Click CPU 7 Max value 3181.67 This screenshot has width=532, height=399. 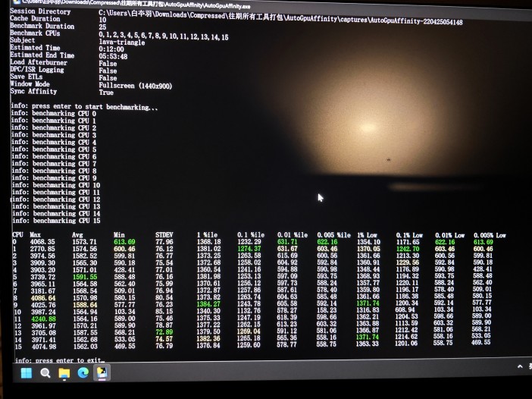[x=42, y=291]
